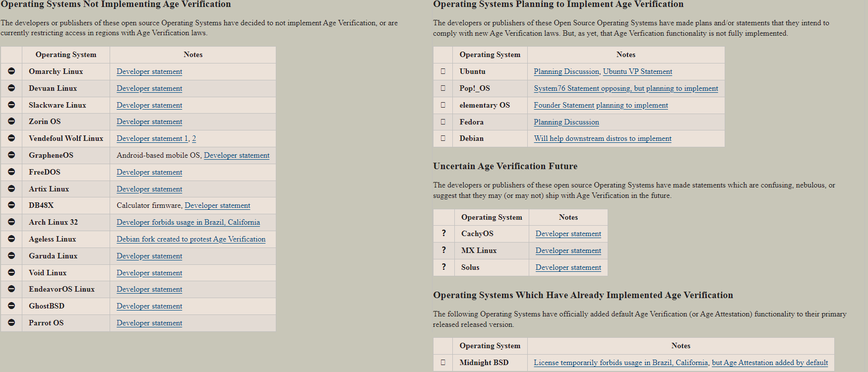
Task: Select the no-entry icon beside EndeavorOS Linux
Action: pos(11,289)
